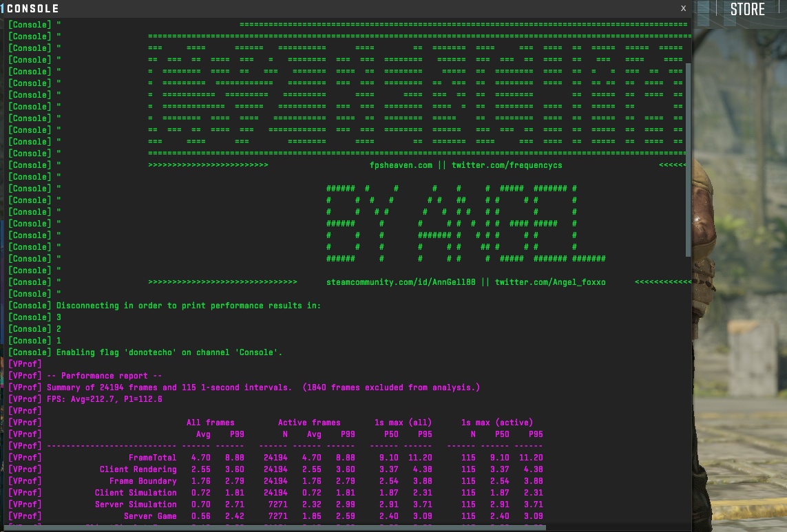This screenshot has height=532, width=787.
Task: Click the twitter.com/frequencycs text
Action: 507,165
